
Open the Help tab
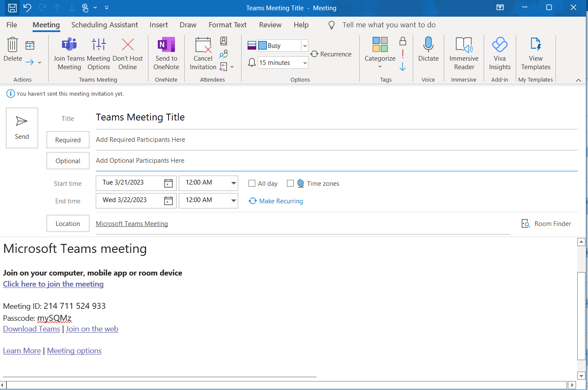(301, 25)
